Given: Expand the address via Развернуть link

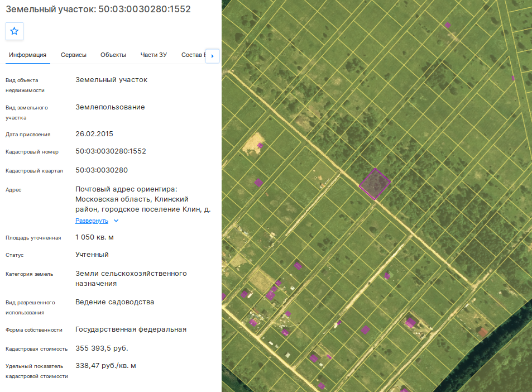Looking at the screenshot, I should pyautogui.click(x=92, y=221).
